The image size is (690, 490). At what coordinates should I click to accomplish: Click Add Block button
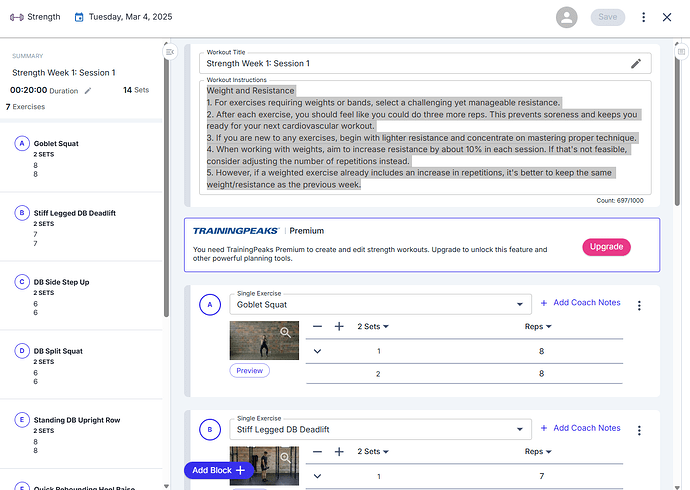[219, 470]
